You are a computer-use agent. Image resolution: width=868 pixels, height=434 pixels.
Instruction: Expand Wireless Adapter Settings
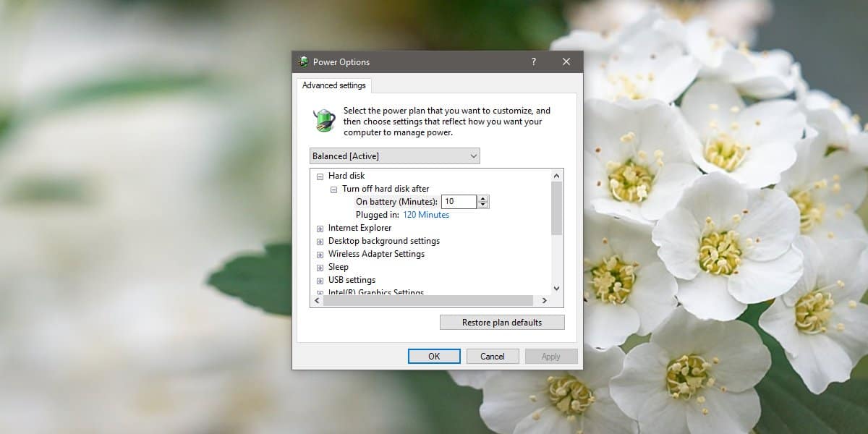coord(320,254)
